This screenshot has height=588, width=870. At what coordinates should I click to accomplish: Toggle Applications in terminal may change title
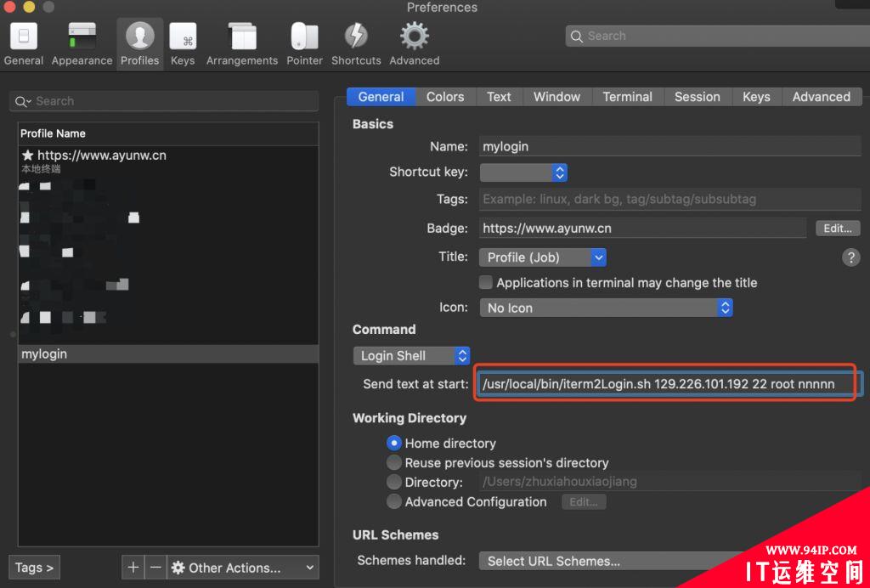(x=486, y=283)
